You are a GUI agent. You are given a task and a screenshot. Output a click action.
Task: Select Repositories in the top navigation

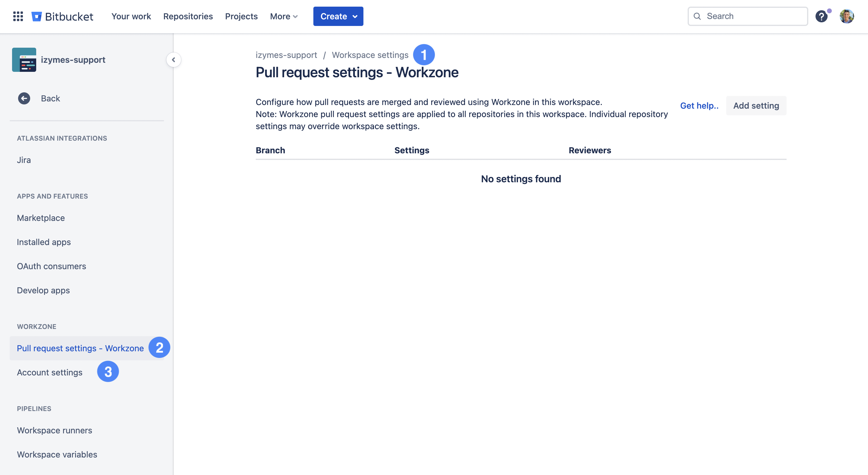[x=188, y=16]
